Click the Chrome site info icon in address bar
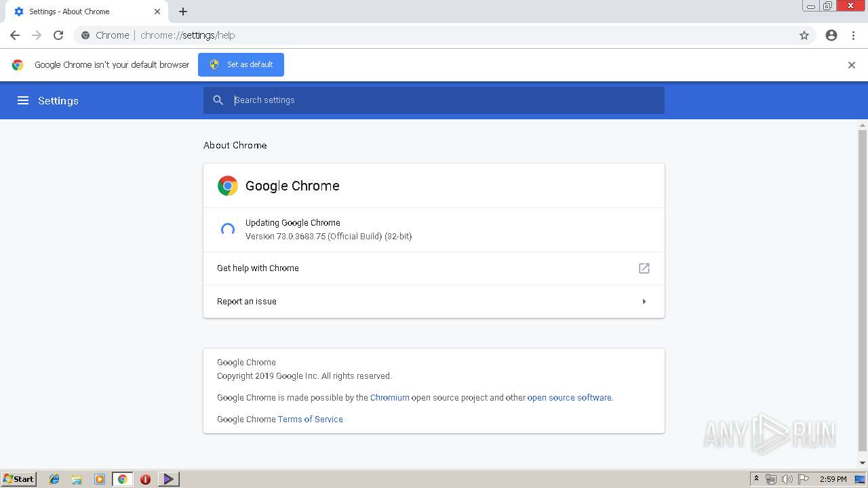The width and height of the screenshot is (868, 488). coord(85,35)
